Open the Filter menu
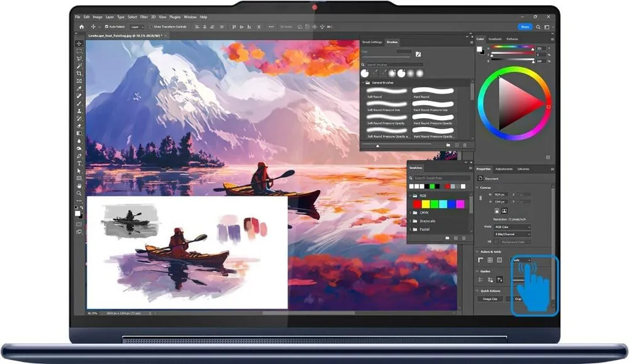This screenshot has height=364, width=629. tap(143, 17)
